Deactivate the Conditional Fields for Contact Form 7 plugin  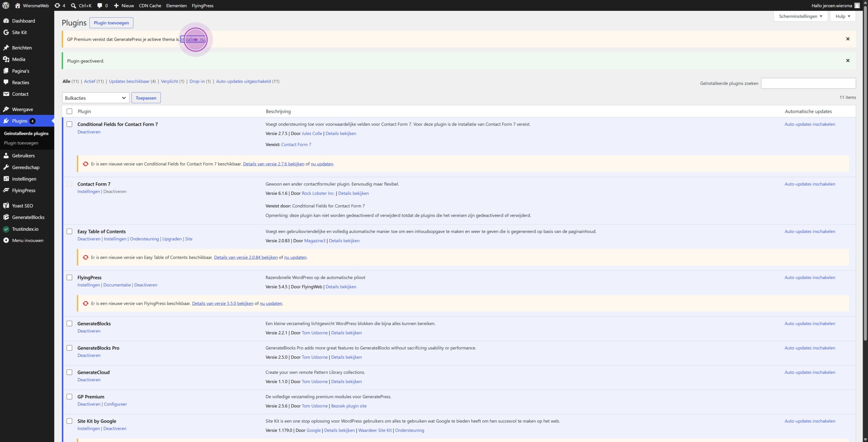click(x=89, y=132)
